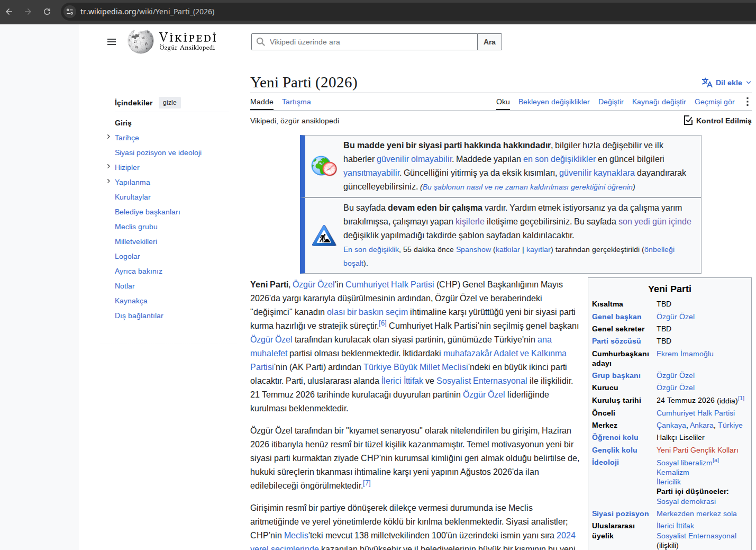The width and height of the screenshot is (756, 550).
Task: Go back with browser back arrow
Action: click(x=10, y=12)
